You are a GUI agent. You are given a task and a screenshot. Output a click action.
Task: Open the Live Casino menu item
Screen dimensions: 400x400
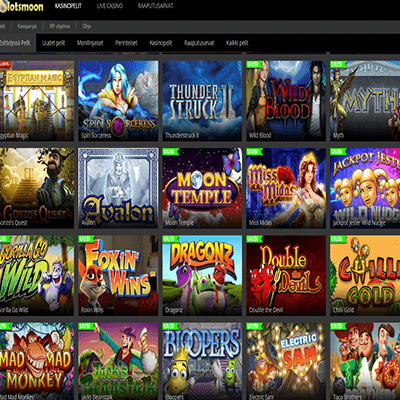click(110, 6)
